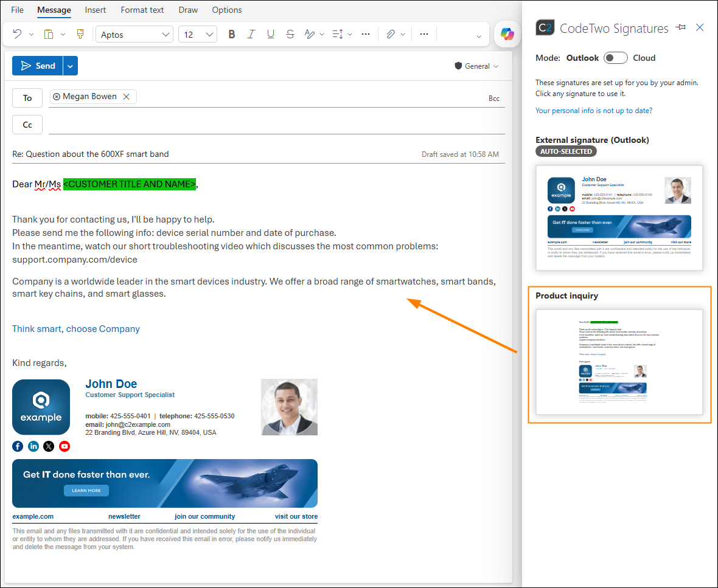Open more formatting options ellipsis after line spacing

pyautogui.click(x=366, y=34)
